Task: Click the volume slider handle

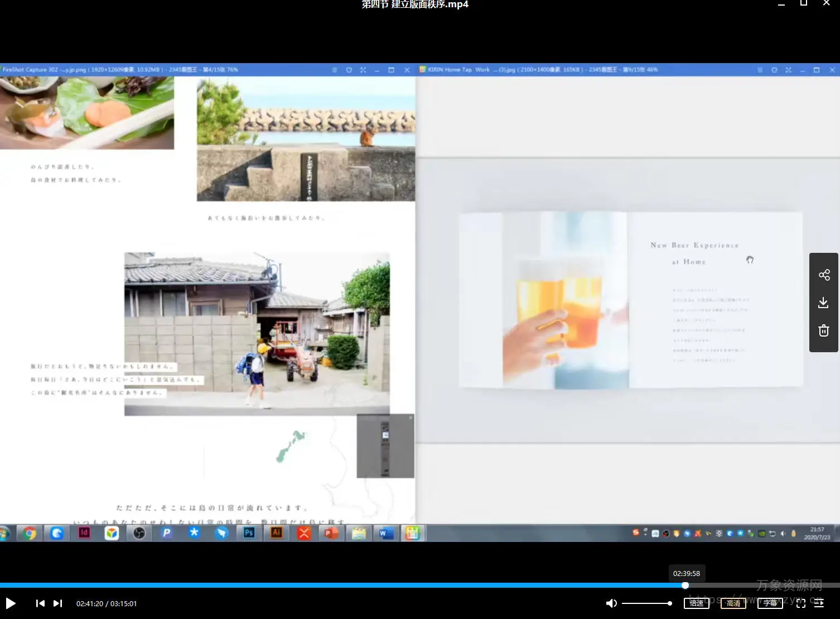Action: 669,603
